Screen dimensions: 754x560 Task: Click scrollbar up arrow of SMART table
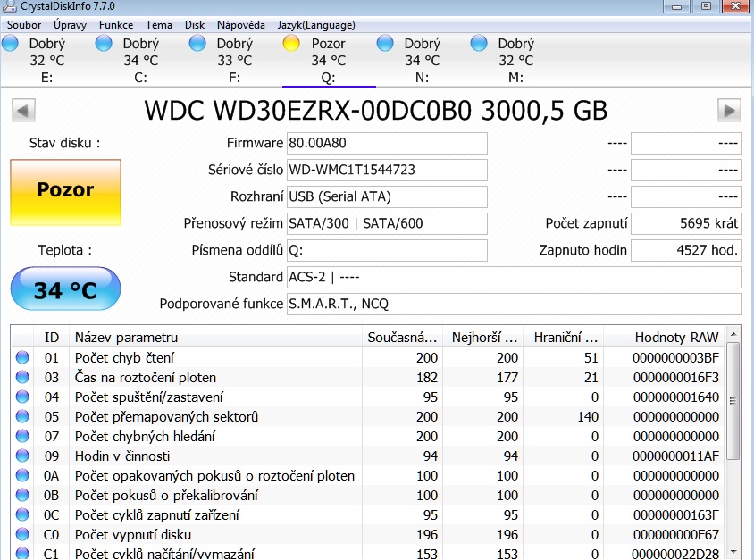[x=733, y=334]
